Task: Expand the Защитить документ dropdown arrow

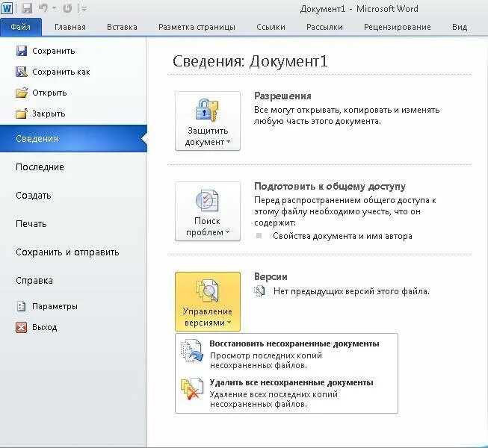Action: (228, 142)
